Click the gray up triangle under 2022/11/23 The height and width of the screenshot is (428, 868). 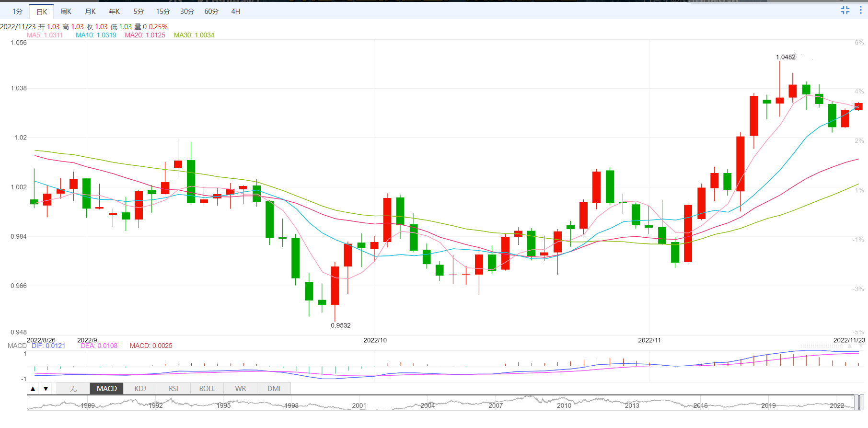coord(850,346)
